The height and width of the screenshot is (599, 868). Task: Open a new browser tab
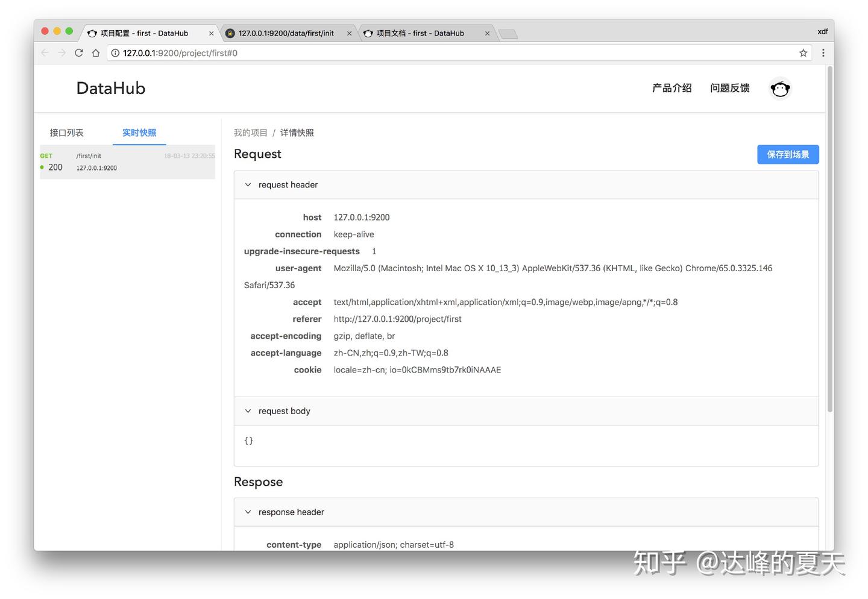click(x=508, y=34)
